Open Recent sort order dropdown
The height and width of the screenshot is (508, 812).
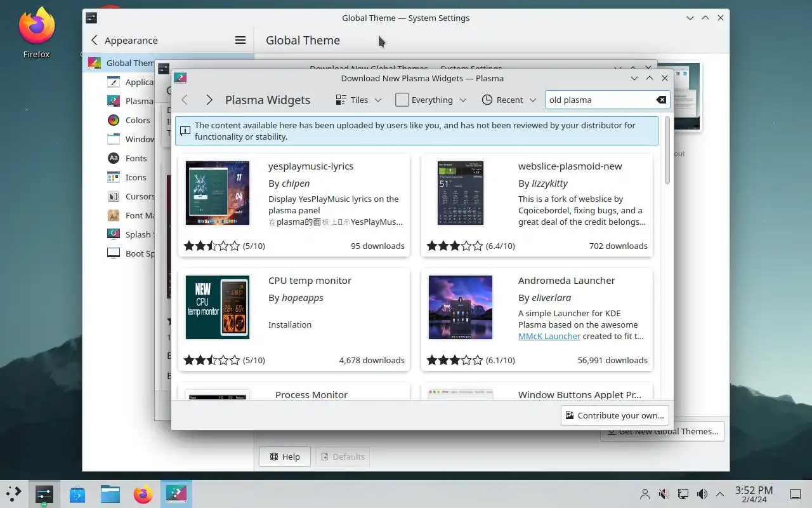coord(509,100)
